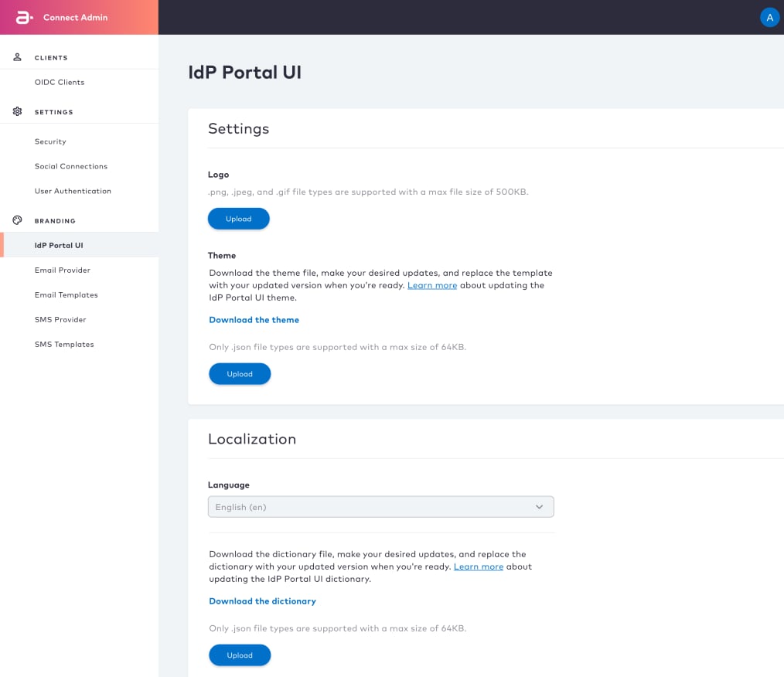Open OIDC Clients in sidebar

pyautogui.click(x=60, y=83)
